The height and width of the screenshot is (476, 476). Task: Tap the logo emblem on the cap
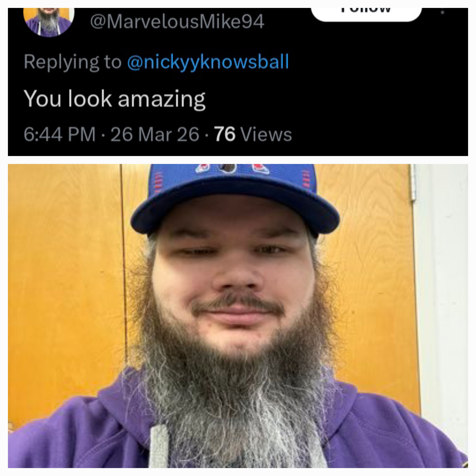[228, 168]
